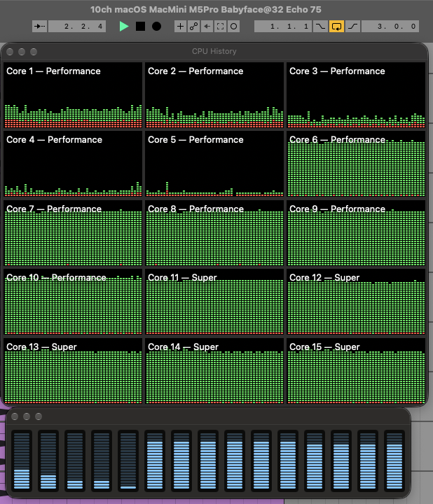This screenshot has width=433, height=504.
Task: Click the loop start field 1.1.1
Action: tap(283, 27)
